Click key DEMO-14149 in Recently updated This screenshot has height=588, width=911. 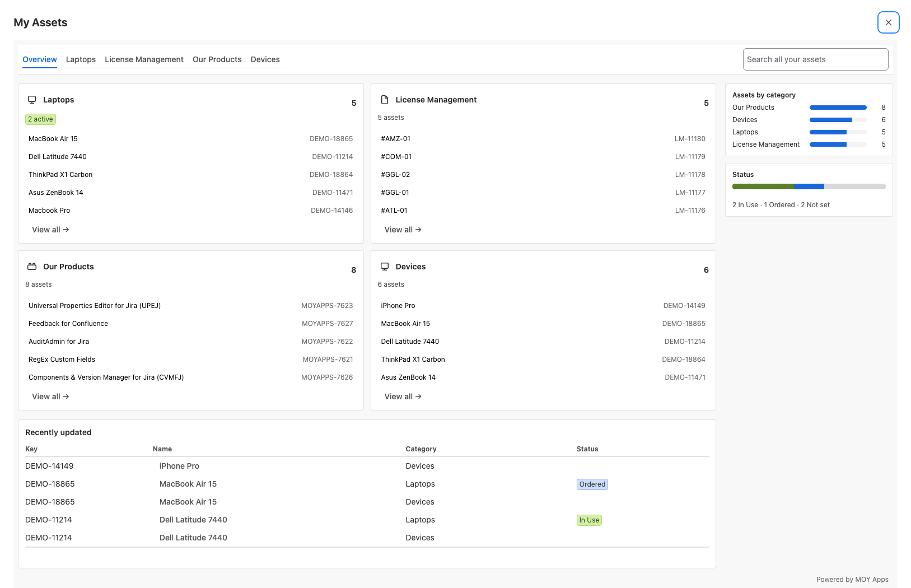[x=49, y=466]
